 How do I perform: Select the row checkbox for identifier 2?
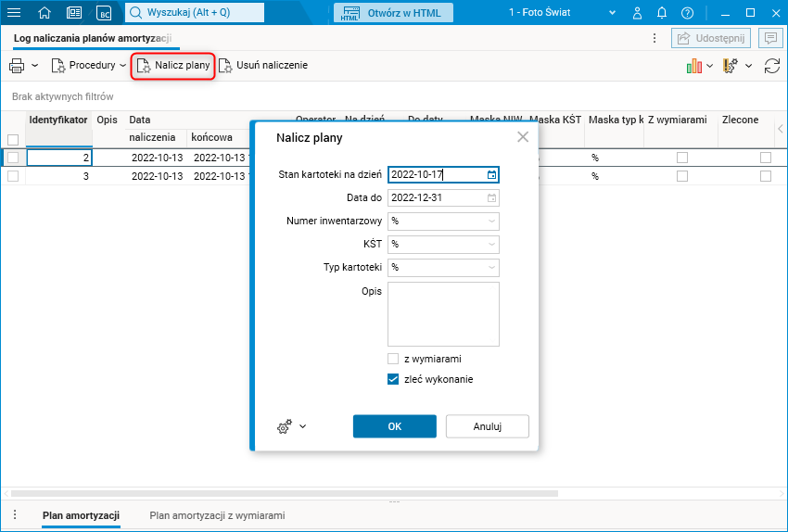[13, 158]
